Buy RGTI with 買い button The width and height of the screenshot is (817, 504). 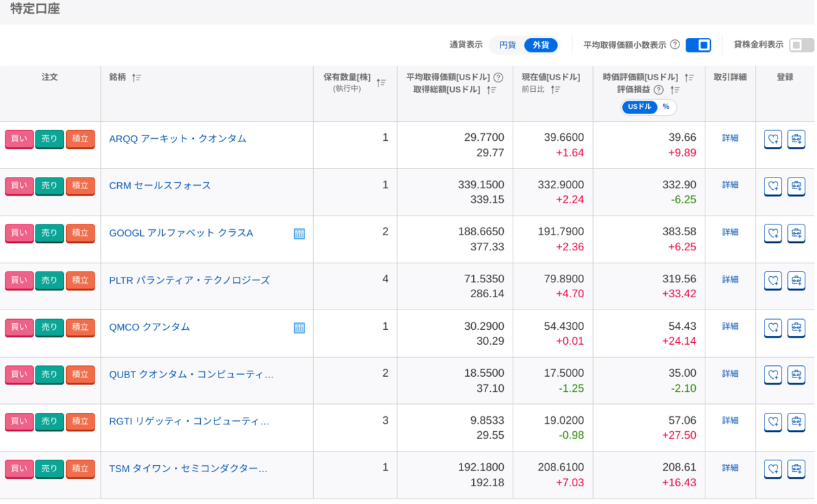(x=19, y=422)
